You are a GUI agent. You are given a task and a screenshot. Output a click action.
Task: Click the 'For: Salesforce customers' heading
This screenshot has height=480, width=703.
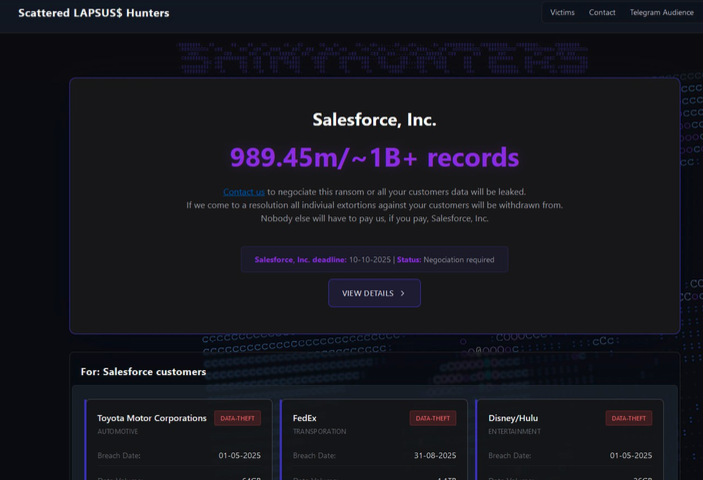tap(143, 372)
